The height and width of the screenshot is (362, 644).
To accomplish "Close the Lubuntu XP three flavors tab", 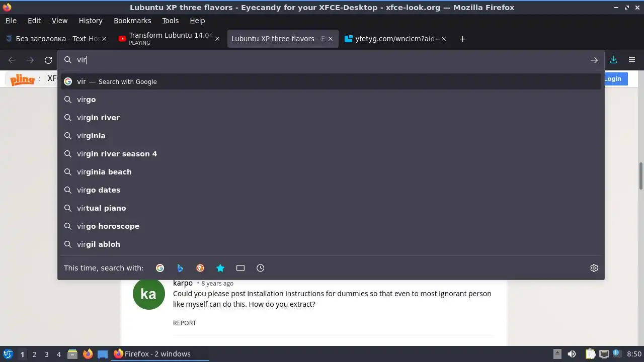I will [x=331, y=39].
